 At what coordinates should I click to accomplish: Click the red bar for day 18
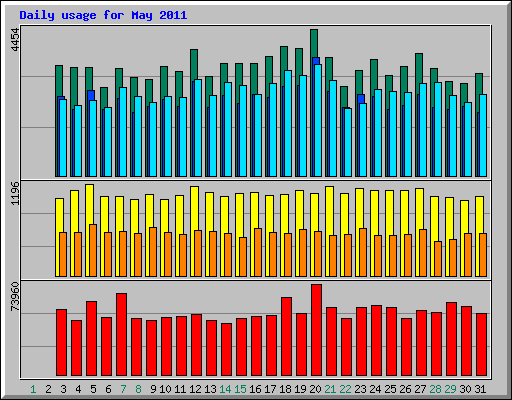(286, 337)
